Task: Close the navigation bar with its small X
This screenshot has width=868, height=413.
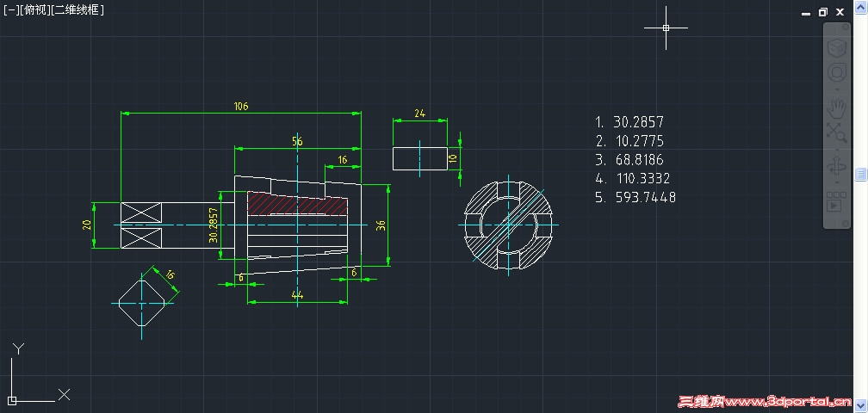Action: click(845, 27)
